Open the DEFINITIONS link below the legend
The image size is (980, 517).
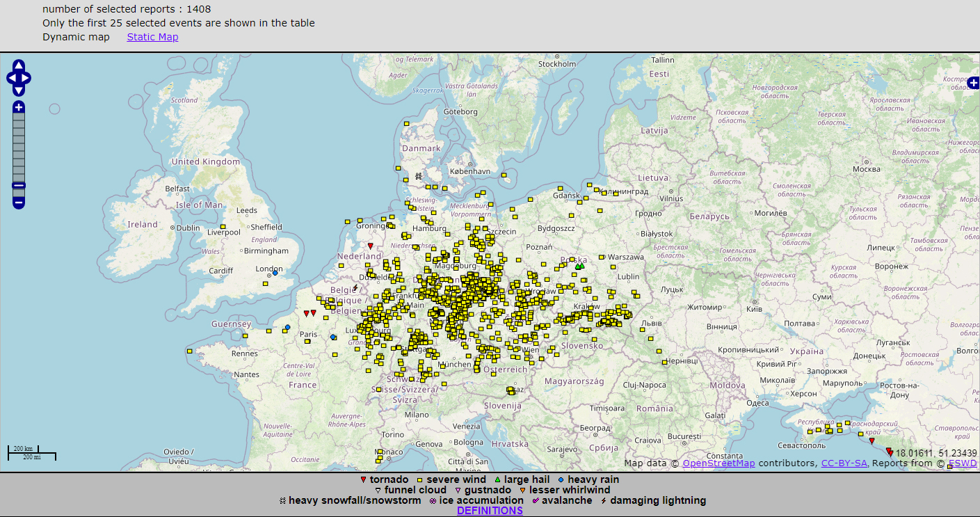(490, 511)
